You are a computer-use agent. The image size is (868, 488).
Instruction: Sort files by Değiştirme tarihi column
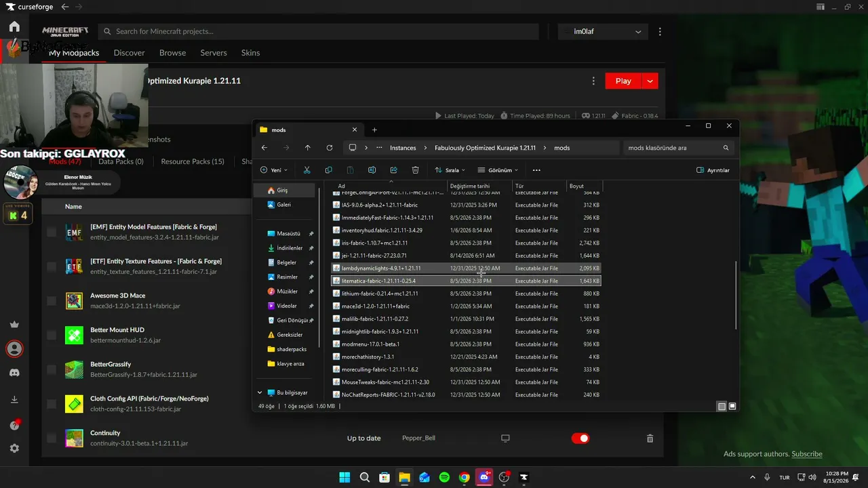tap(469, 186)
